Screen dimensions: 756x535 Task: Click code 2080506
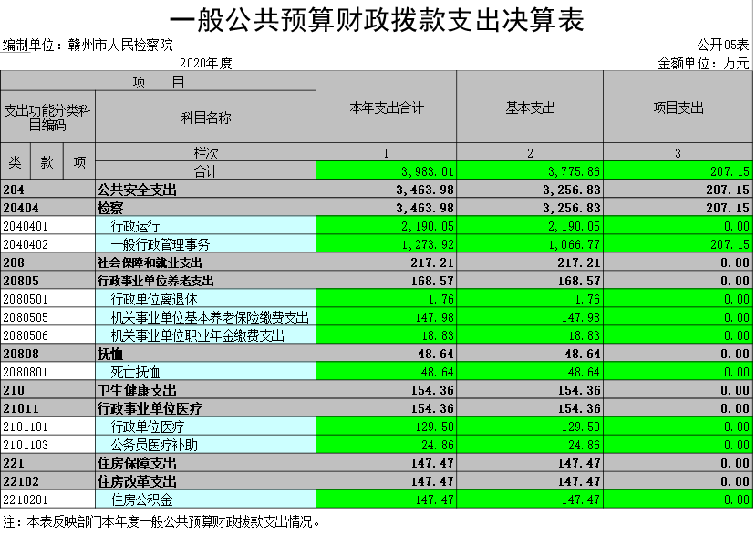[x=26, y=335]
